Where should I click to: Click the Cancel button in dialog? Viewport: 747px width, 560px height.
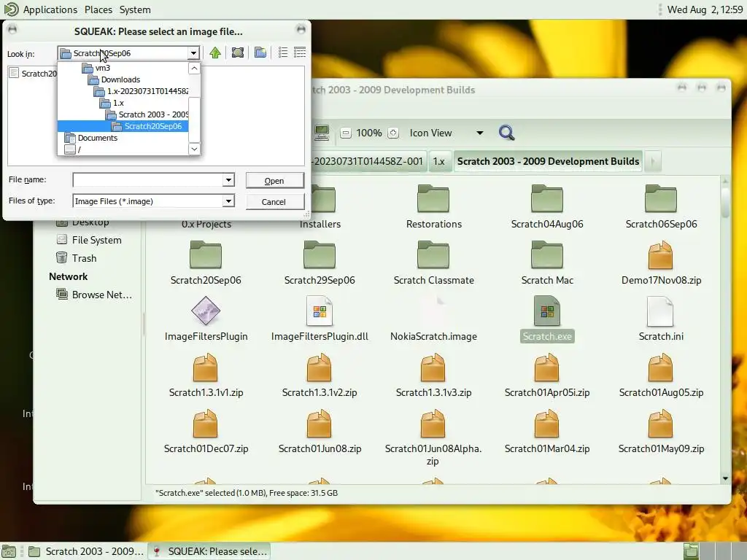[x=274, y=201]
